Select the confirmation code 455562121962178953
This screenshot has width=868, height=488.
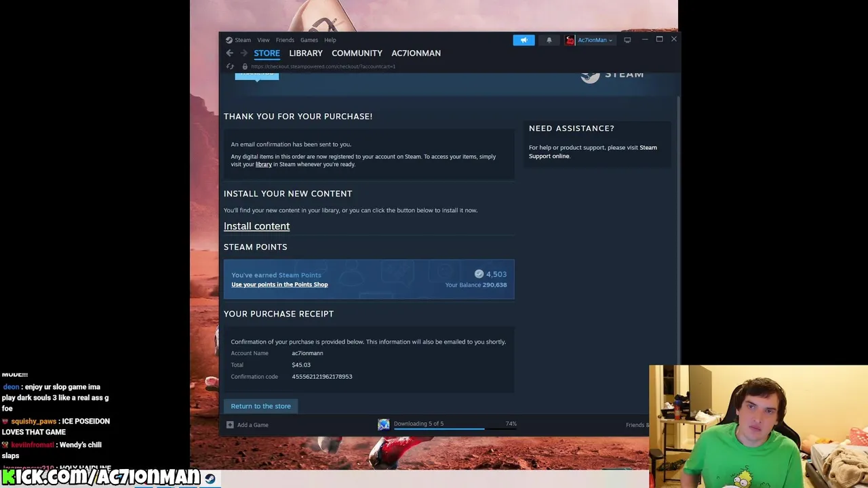[x=322, y=376]
